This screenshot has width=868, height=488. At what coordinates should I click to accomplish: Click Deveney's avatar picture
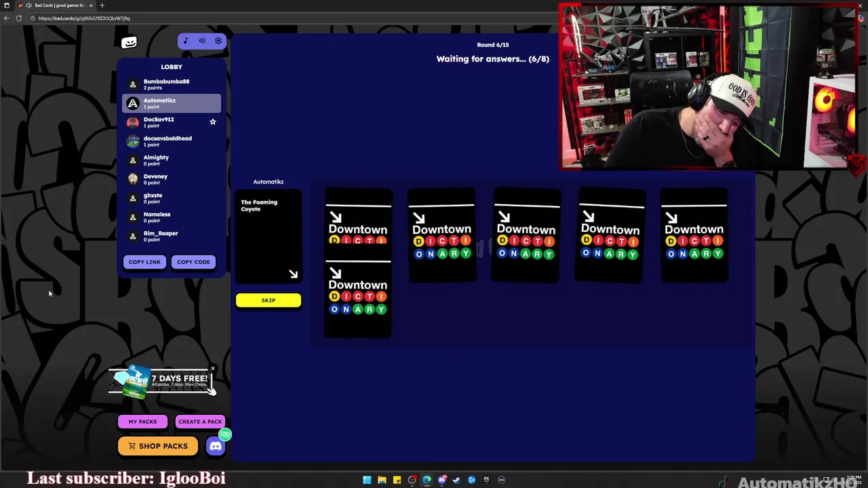tap(133, 179)
